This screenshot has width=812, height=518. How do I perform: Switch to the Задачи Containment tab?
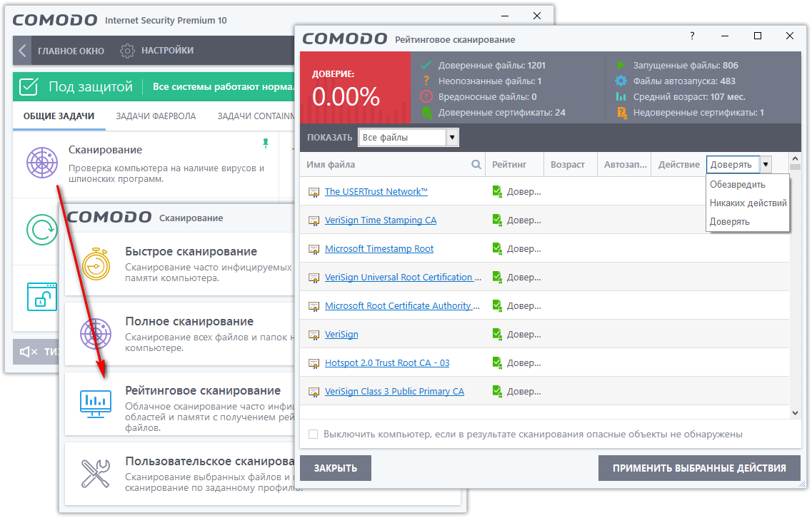pyautogui.click(x=256, y=116)
